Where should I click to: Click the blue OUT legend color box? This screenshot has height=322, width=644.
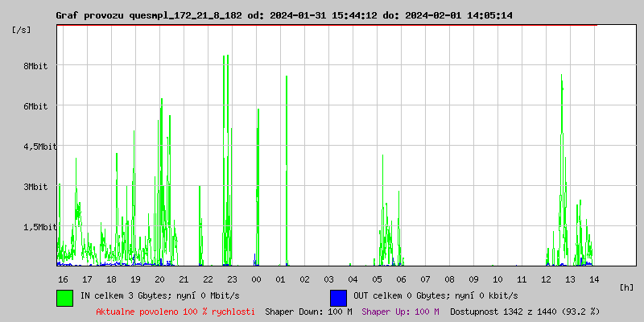[338, 297]
